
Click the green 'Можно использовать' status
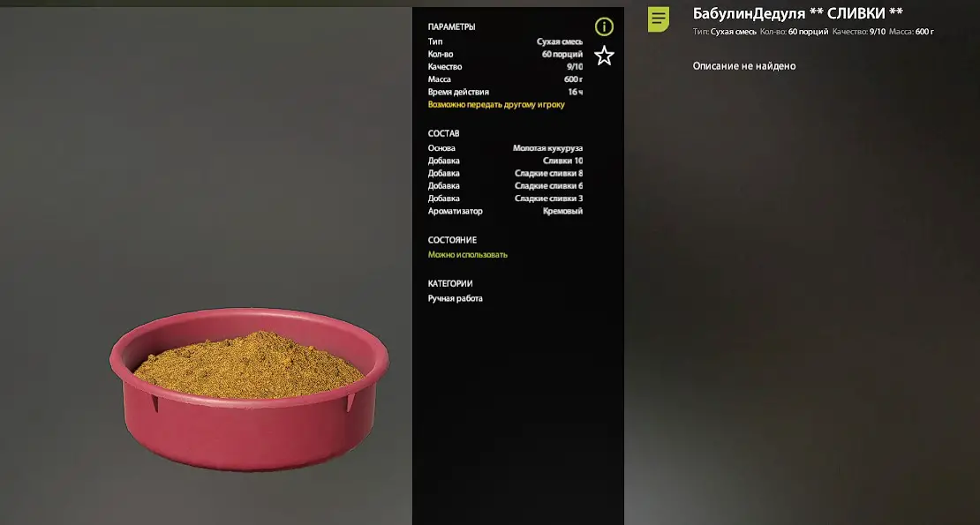[x=468, y=255]
